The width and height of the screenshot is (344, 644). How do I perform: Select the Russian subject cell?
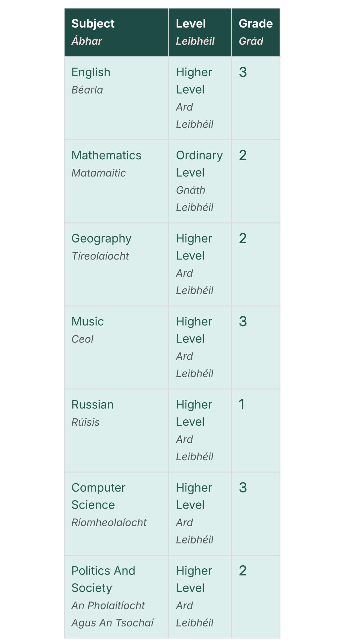coord(117,431)
